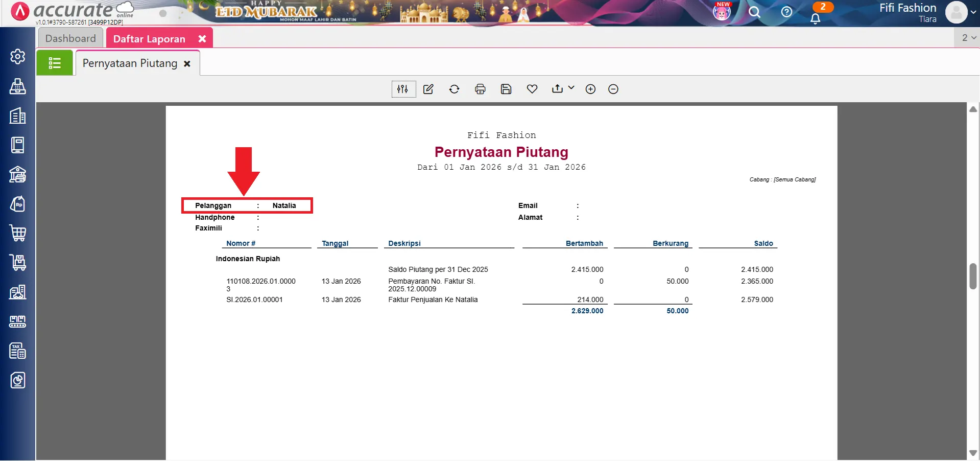Open Settings from the sidebar
980x461 pixels.
18,56
